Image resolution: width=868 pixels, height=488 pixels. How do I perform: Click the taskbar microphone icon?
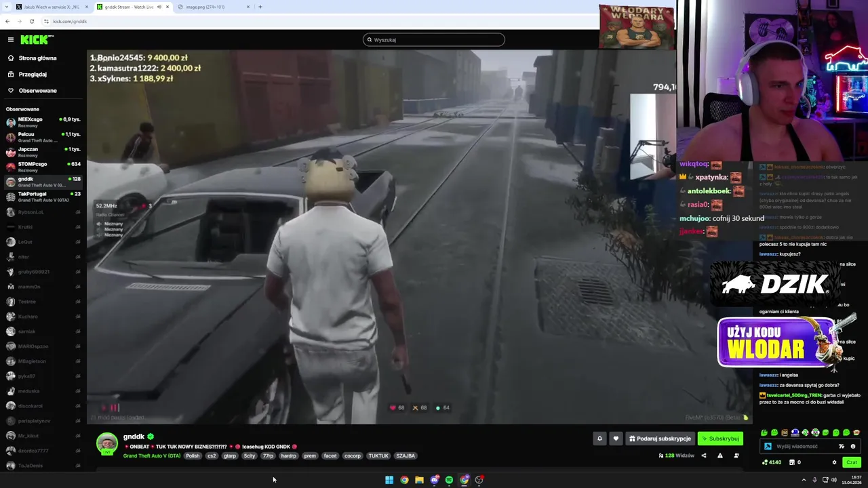(x=814, y=480)
